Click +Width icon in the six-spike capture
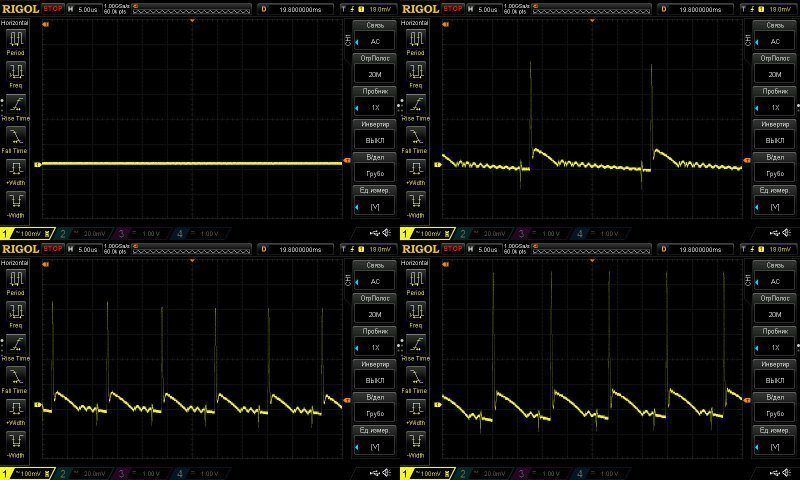Image resolution: width=800 pixels, height=480 pixels. click(16, 409)
